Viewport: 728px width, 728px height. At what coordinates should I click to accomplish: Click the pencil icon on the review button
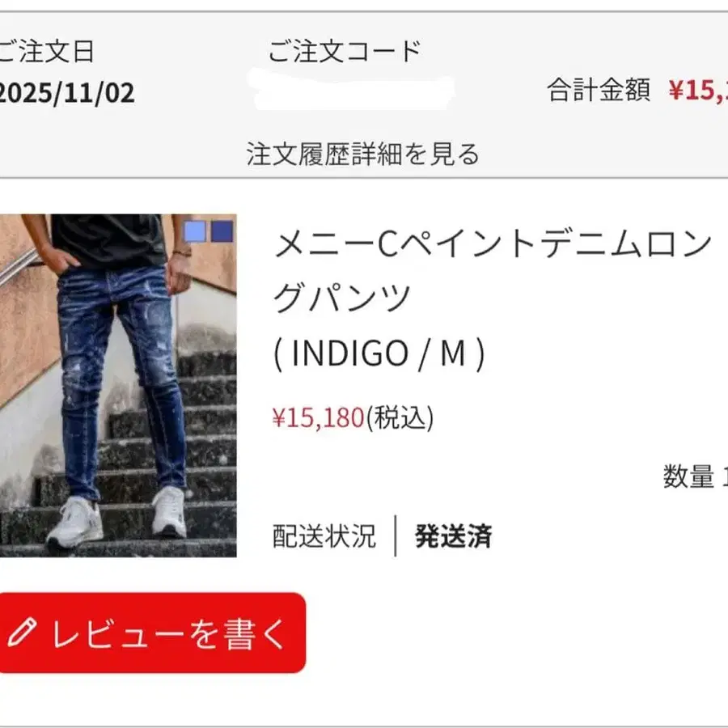(22, 633)
